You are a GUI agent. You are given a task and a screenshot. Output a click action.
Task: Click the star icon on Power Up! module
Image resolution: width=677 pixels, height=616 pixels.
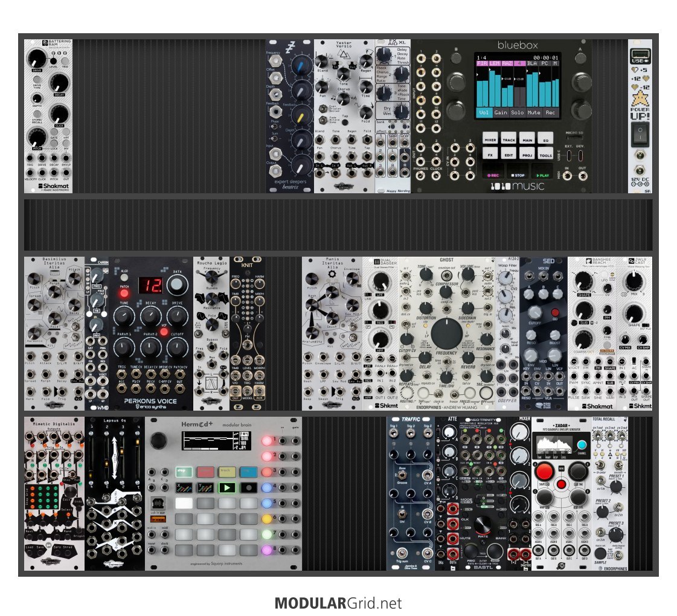point(640,99)
